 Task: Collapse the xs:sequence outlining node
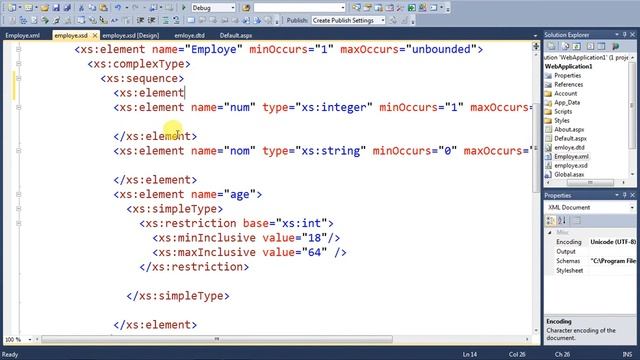click(x=18, y=78)
